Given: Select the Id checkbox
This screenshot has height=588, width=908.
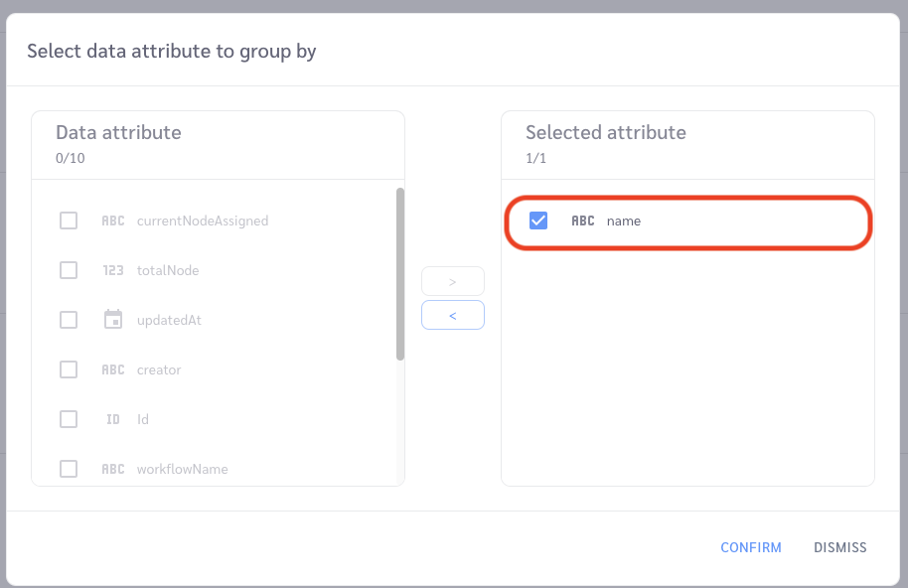Looking at the screenshot, I should click(69, 419).
